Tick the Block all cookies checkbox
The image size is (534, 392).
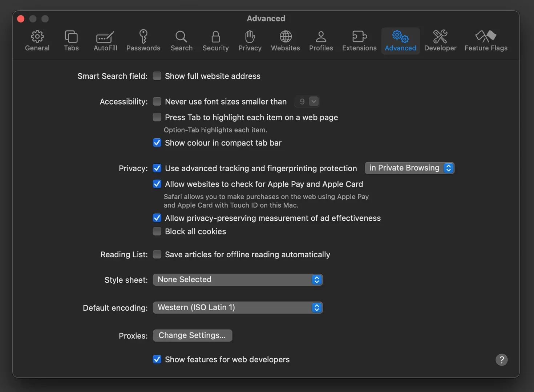tap(157, 231)
